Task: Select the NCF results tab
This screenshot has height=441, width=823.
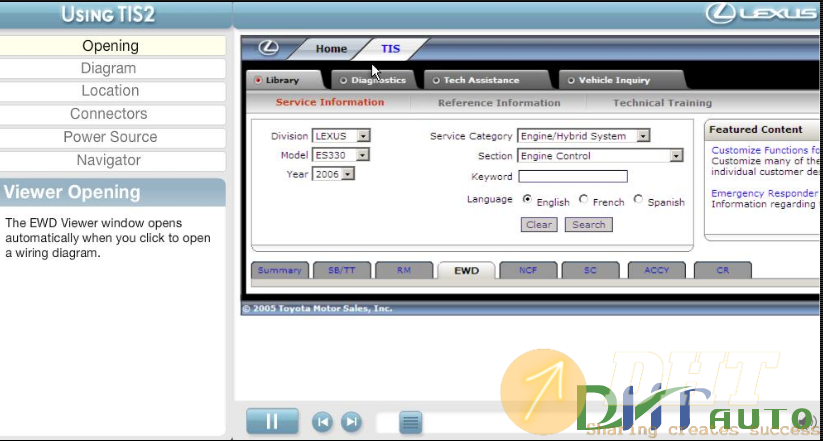Action: tap(528, 270)
